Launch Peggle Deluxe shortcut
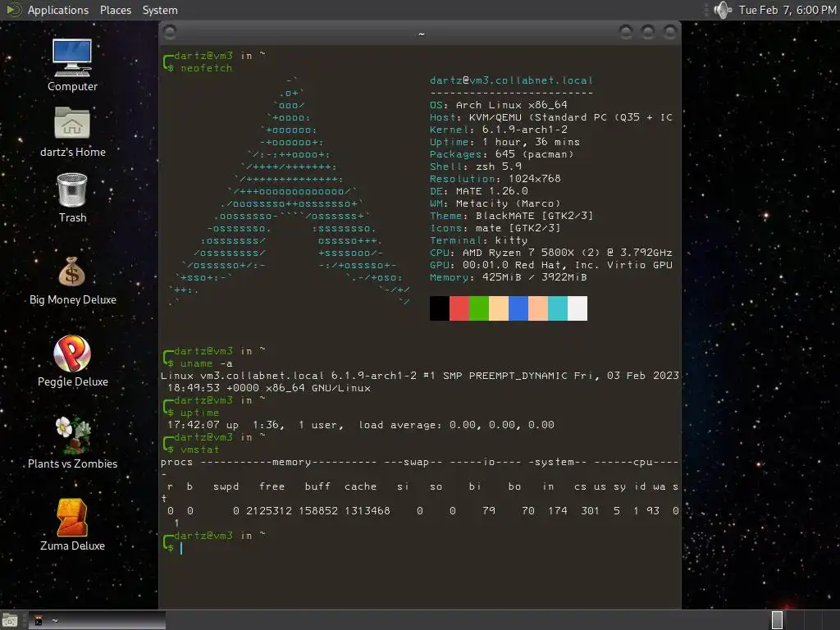Image resolution: width=840 pixels, height=630 pixels. tap(72, 361)
